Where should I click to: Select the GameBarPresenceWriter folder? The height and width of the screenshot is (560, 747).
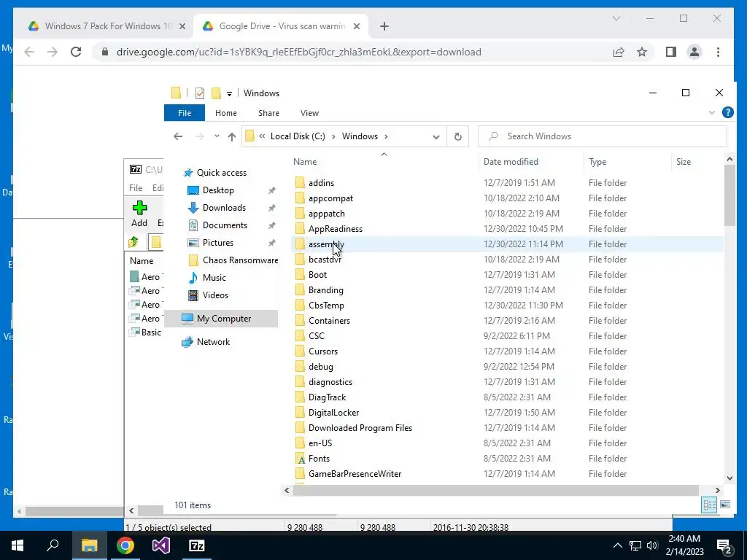(x=355, y=474)
